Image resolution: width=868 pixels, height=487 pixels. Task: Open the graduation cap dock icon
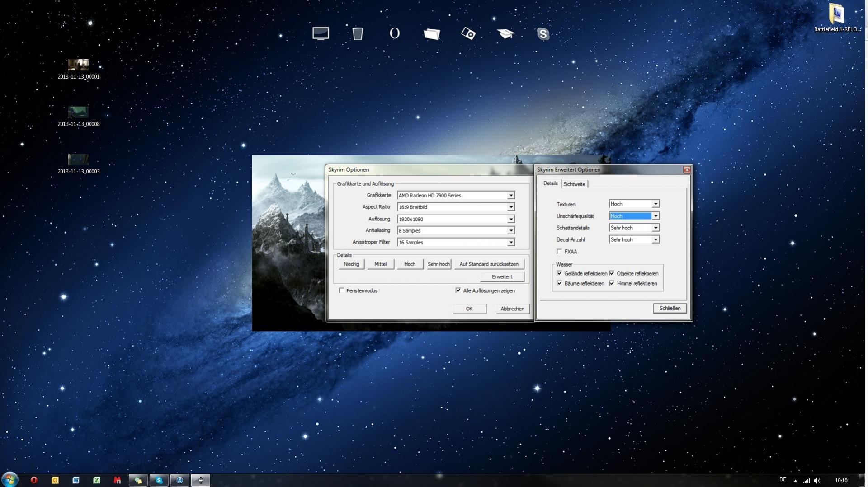point(505,33)
